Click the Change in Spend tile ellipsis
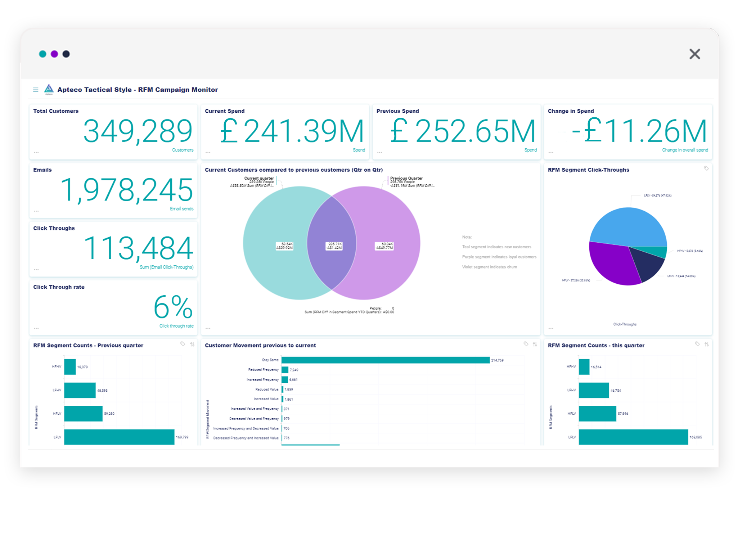 tap(551, 153)
